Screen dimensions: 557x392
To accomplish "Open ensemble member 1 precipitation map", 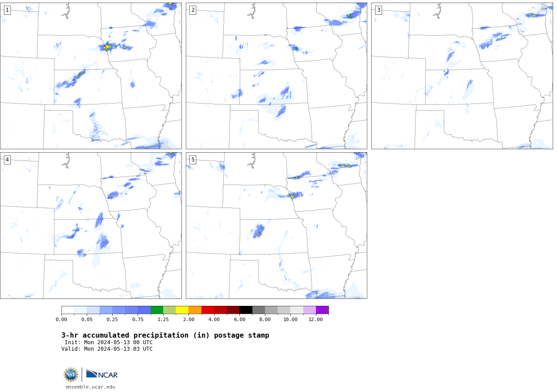I will coord(91,76).
